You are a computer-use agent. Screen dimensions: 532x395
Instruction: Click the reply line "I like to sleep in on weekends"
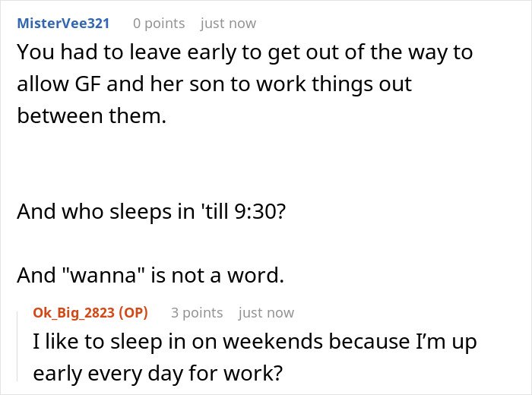tap(255, 342)
